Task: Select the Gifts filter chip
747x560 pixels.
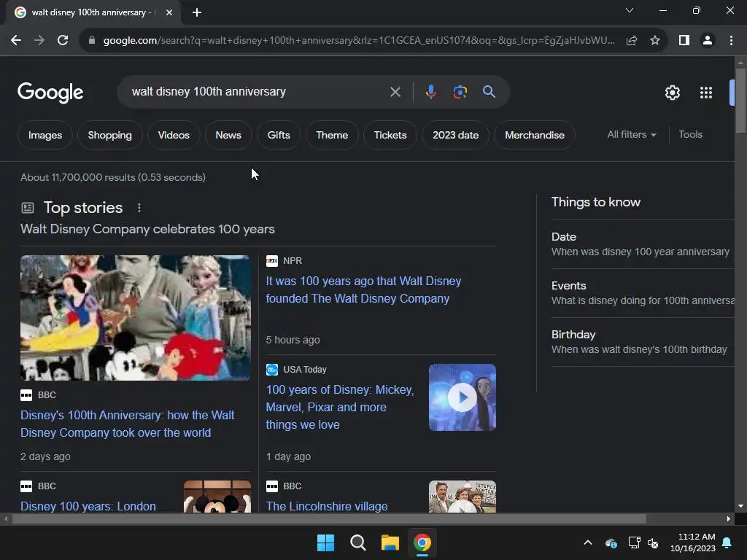Action: [279, 135]
